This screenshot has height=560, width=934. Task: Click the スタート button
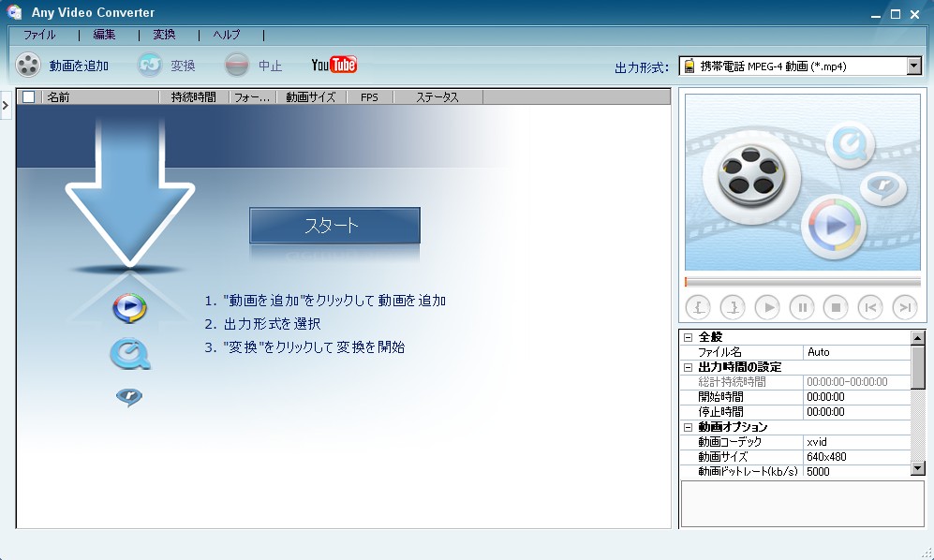334,225
